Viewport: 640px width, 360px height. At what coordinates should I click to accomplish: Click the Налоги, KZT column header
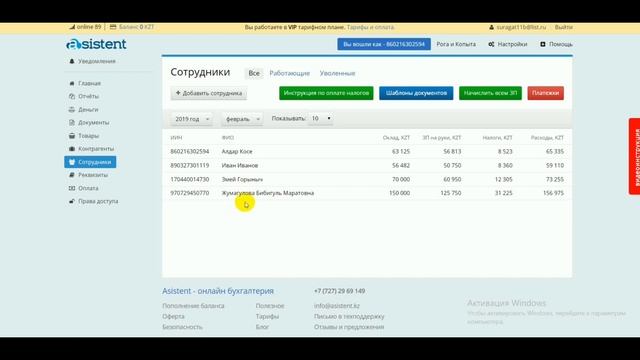[497, 138]
